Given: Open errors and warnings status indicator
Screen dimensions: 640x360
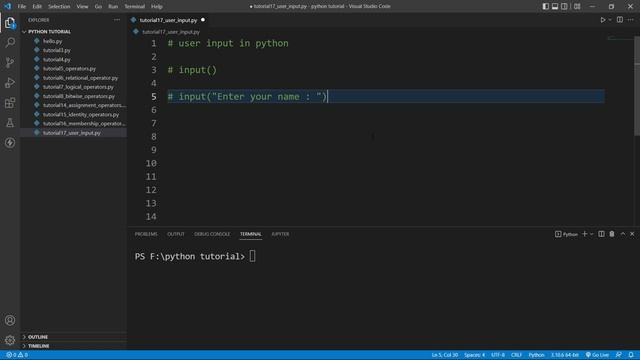Looking at the screenshot, I should point(17,355).
